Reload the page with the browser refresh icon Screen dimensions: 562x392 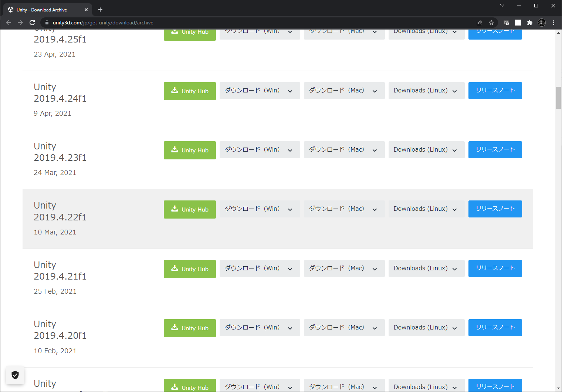coord(32,23)
